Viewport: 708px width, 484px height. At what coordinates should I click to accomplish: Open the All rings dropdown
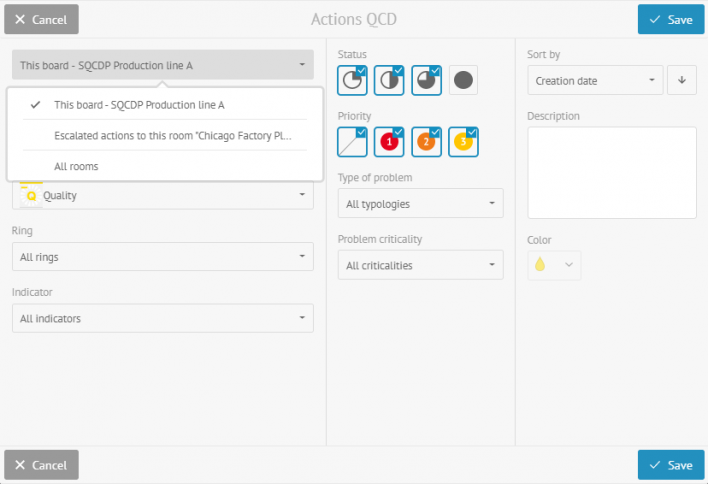163,257
